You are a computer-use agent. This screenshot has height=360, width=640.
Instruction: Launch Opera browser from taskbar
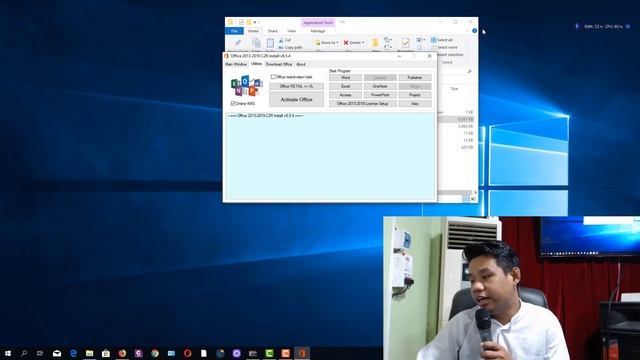tap(187, 353)
